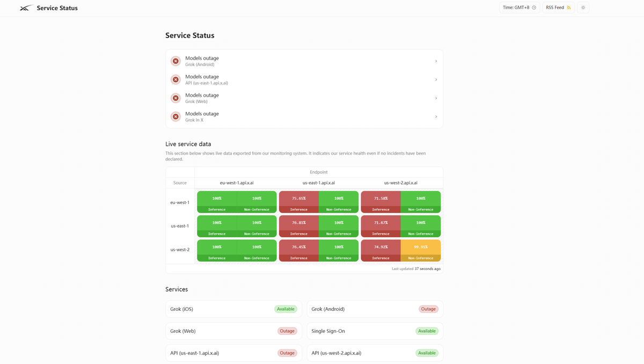Screen dimensions: 644x364
Task: Open the Models outage Grok in X incident
Action: tap(304, 117)
